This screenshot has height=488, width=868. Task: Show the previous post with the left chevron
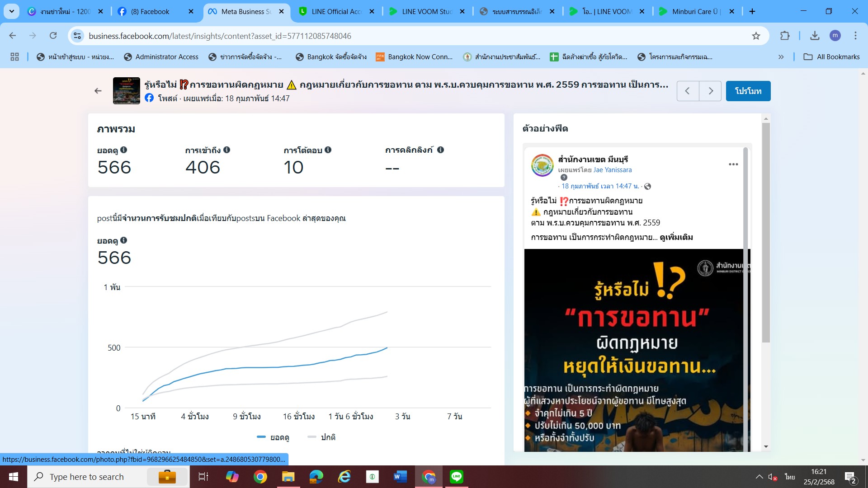pos(688,91)
